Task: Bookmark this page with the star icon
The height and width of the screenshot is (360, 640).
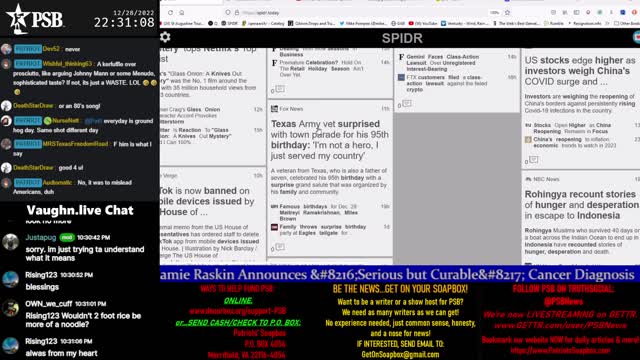Action: pos(507,13)
